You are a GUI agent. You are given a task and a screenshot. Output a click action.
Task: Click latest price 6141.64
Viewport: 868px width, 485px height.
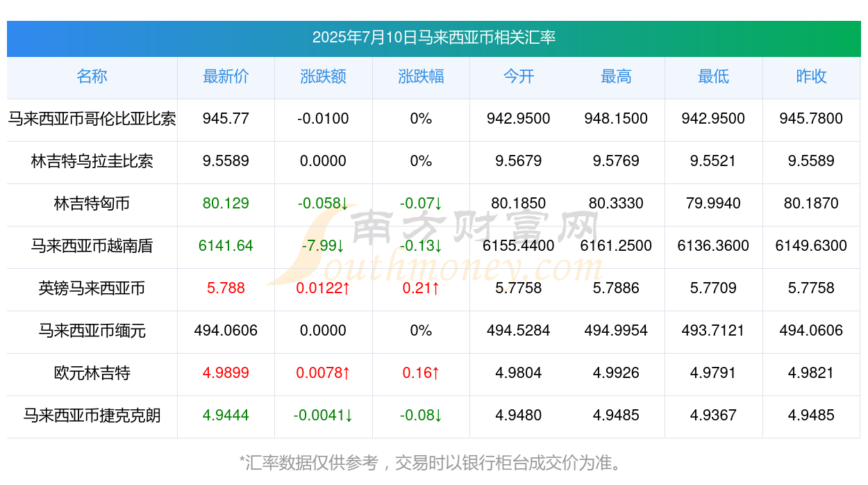pos(226,246)
